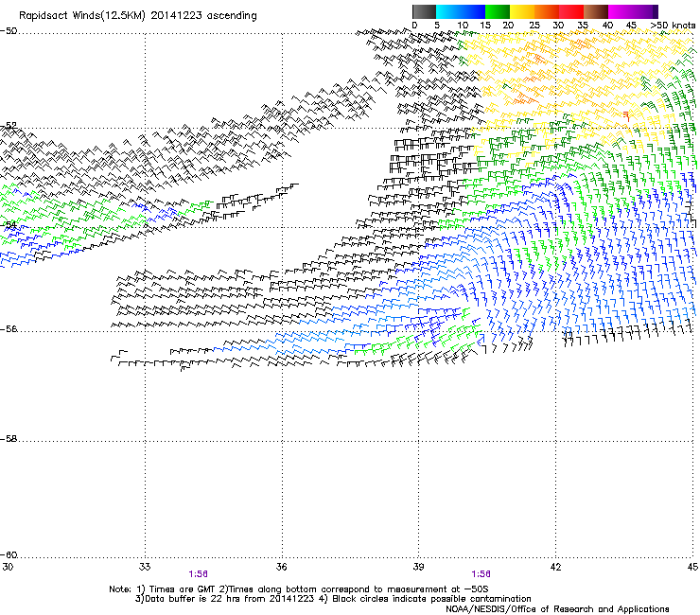Click the note 'Times are GMT' line

click(299, 589)
